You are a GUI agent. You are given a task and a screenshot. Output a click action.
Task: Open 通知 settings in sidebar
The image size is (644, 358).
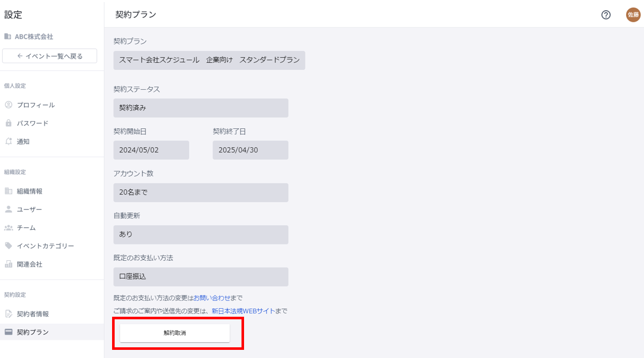[x=52, y=142]
